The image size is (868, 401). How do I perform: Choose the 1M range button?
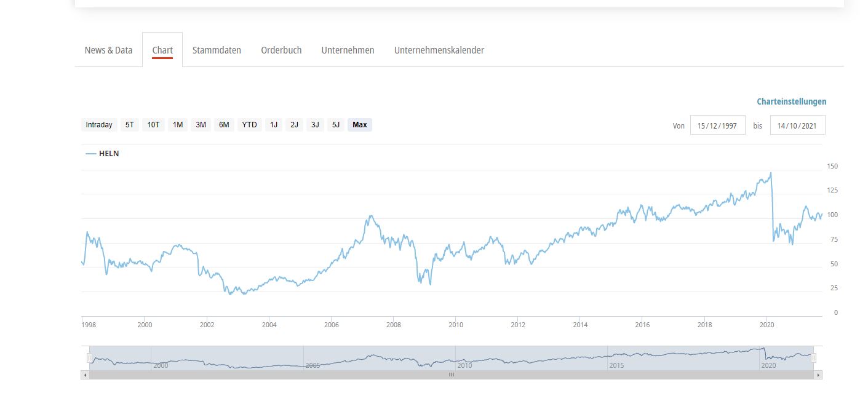click(x=178, y=125)
